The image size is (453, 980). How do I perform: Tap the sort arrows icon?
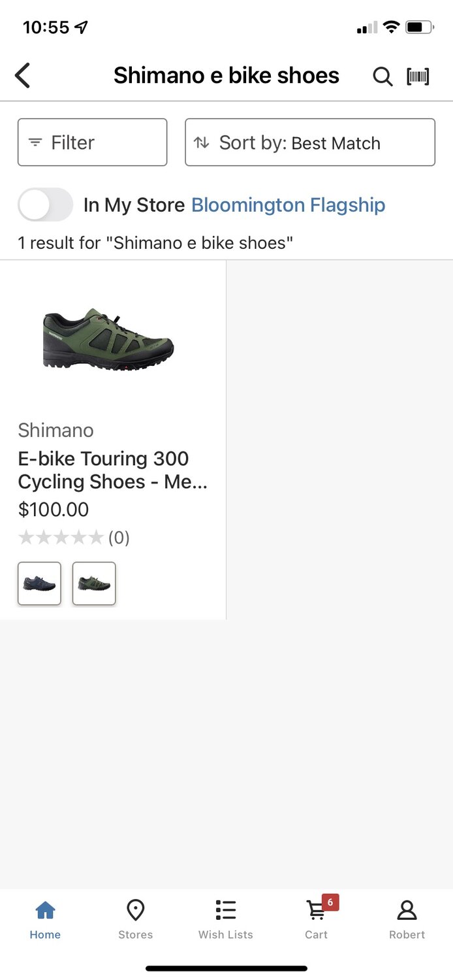[x=202, y=142]
